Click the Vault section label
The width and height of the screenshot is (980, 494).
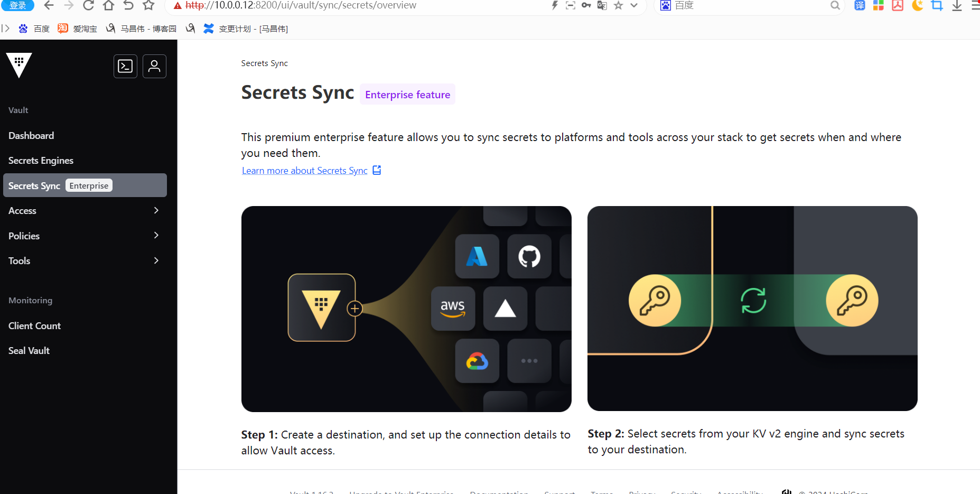pos(18,110)
